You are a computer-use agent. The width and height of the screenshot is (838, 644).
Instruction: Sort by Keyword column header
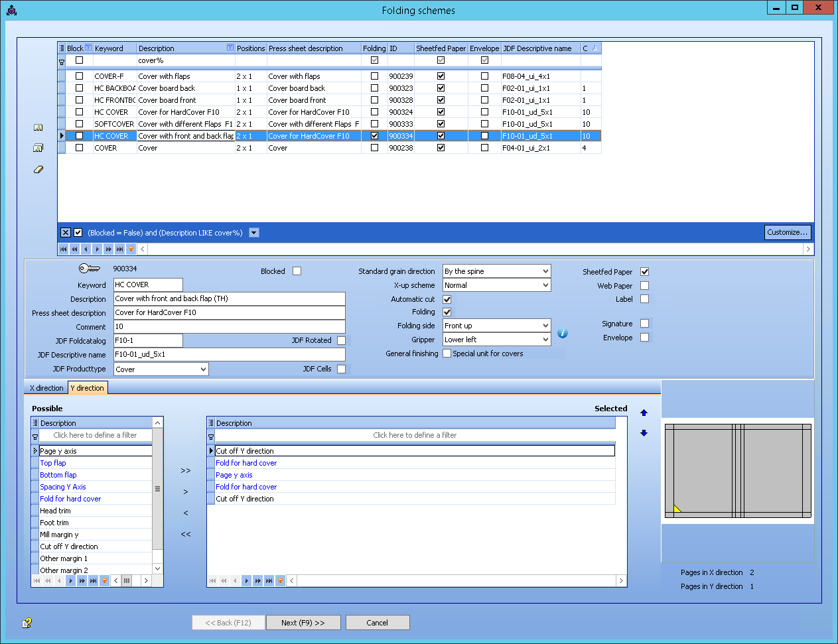(x=114, y=48)
